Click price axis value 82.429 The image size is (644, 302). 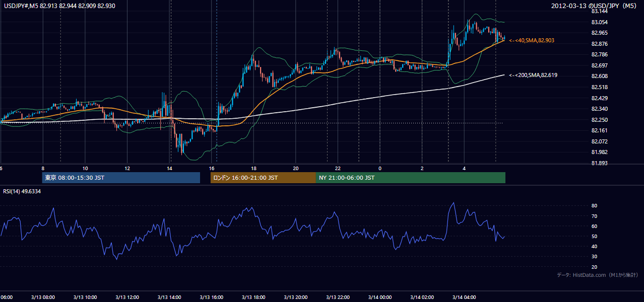[x=599, y=98]
